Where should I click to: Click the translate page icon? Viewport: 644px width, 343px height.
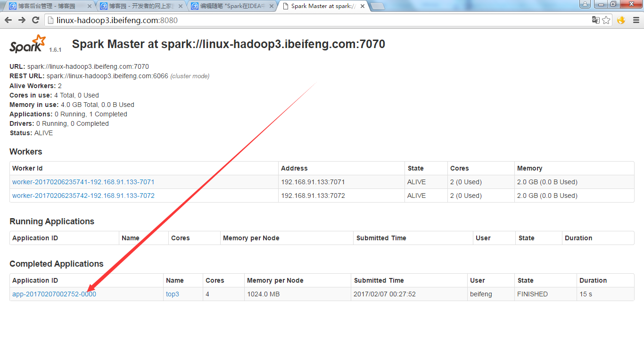pyautogui.click(x=596, y=20)
